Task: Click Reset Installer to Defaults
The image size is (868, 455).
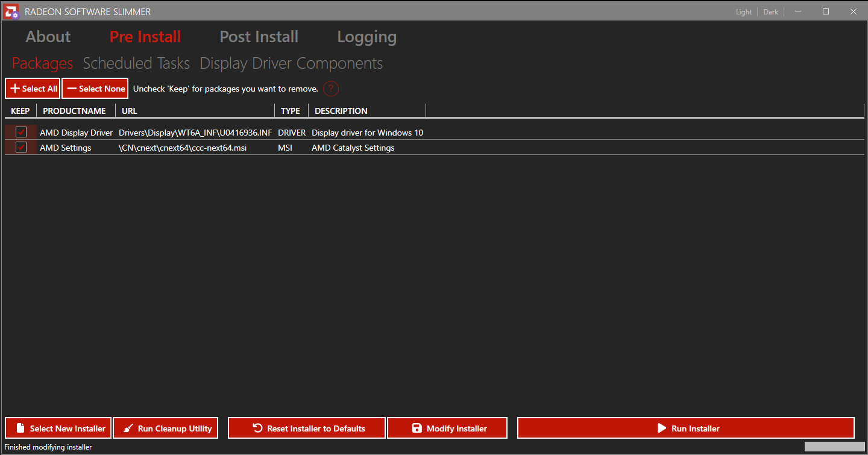Action: (x=307, y=428)
